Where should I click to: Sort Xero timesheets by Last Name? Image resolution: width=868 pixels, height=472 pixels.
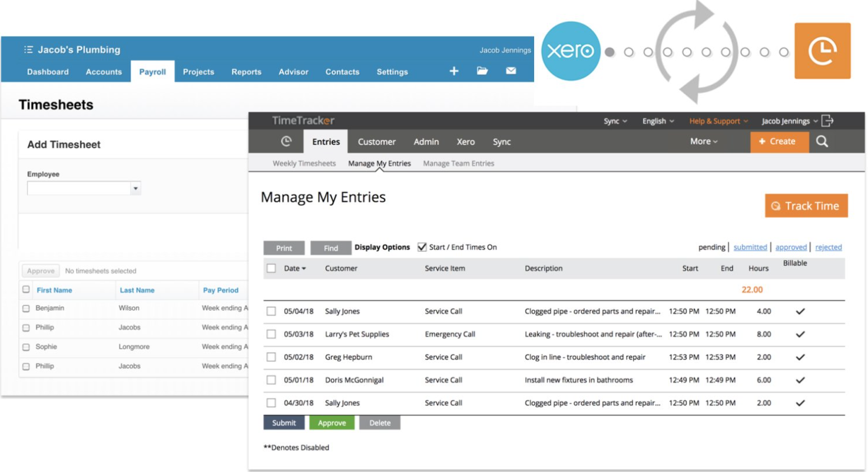point(137,290)
